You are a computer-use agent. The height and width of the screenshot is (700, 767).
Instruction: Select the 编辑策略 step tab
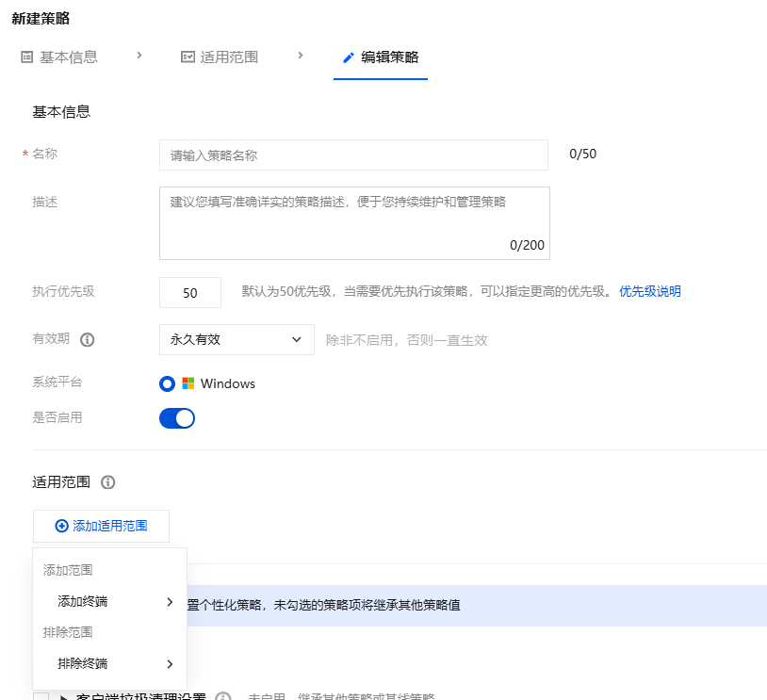pos(381,57)
